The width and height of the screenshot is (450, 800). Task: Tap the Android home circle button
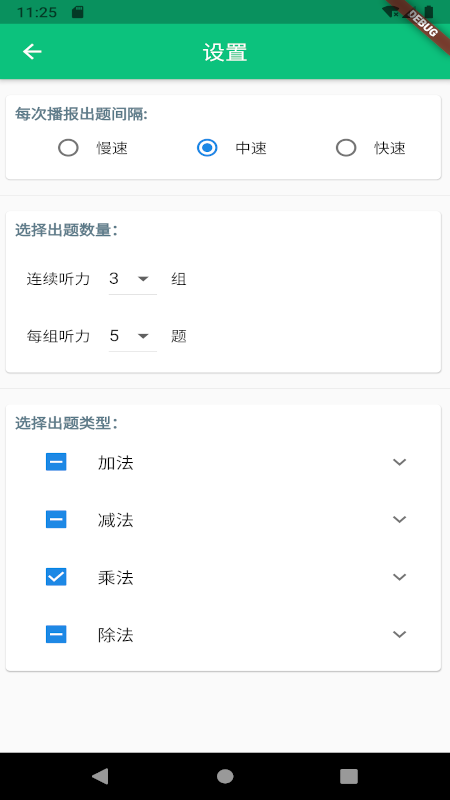pos(225,776)
